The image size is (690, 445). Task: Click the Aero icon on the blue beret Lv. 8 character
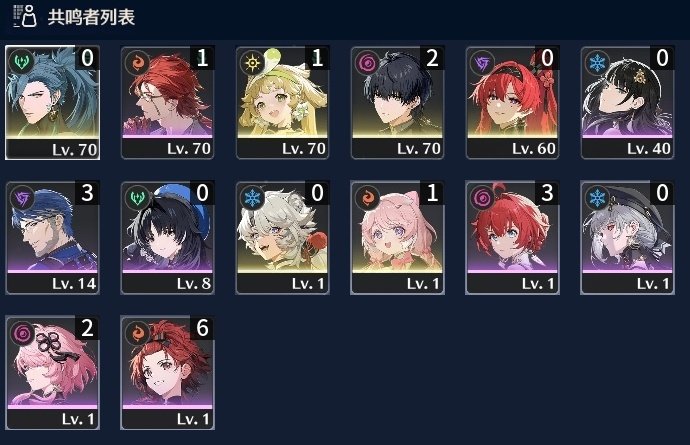point(137,198)
